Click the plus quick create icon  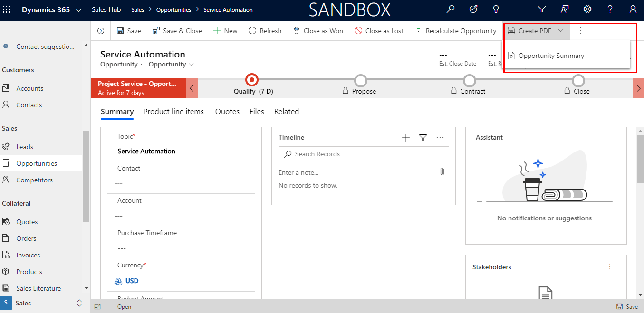[519, 9]
